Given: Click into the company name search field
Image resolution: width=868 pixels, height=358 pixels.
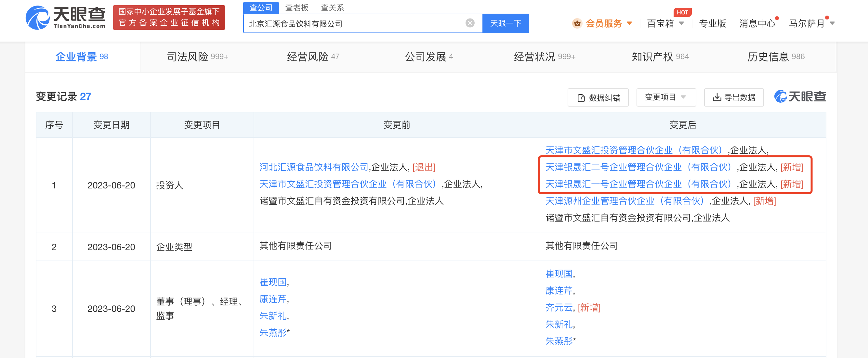Looking at the screenshot, I should coord(354,24).
